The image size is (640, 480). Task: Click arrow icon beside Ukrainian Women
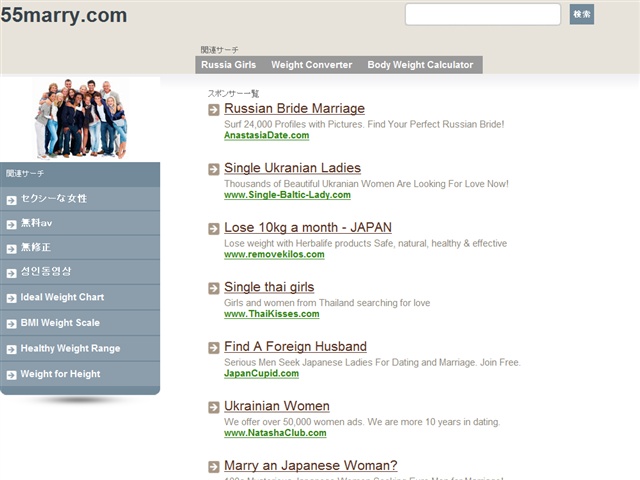pos(214,407)
